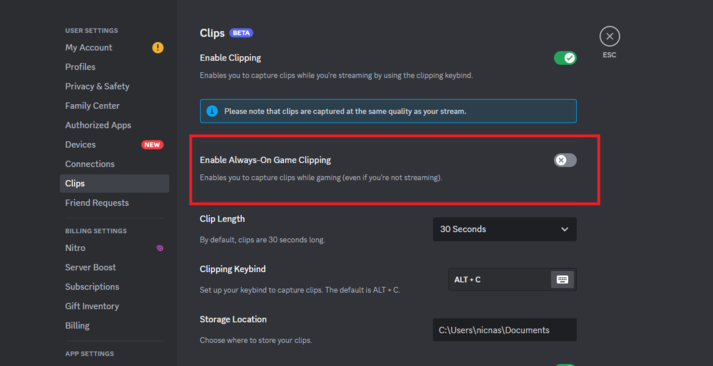Click the keyboard icon in Clipping Keybind

(562, 280)
